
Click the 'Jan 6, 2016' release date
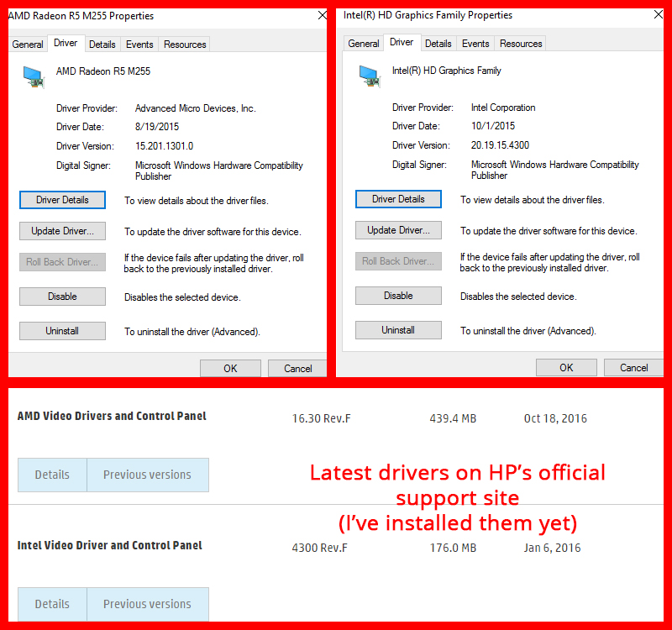(x=552, y=549)
